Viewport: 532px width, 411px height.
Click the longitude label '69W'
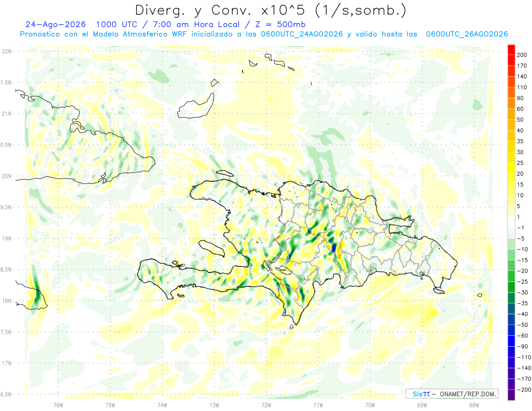(x=422, y=405)
